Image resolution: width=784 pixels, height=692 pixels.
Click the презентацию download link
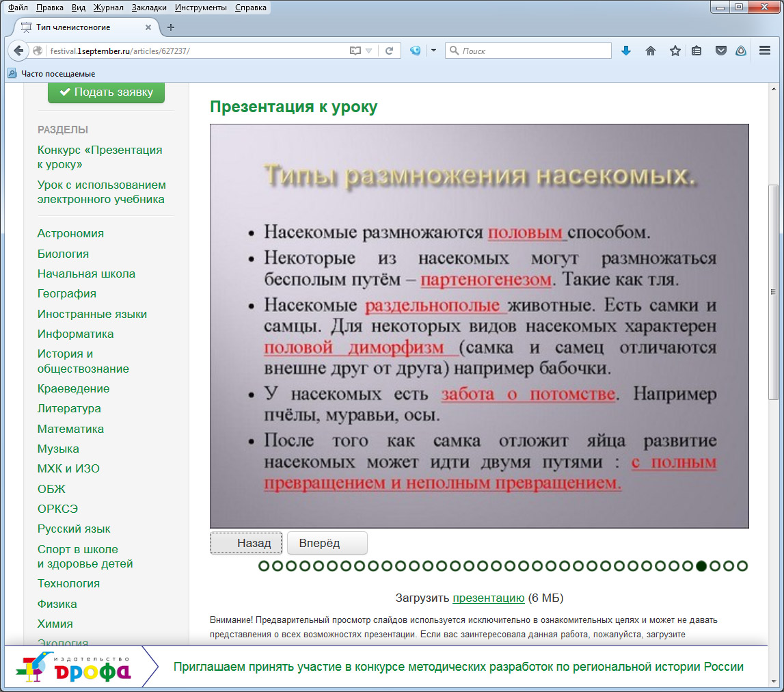488,598
